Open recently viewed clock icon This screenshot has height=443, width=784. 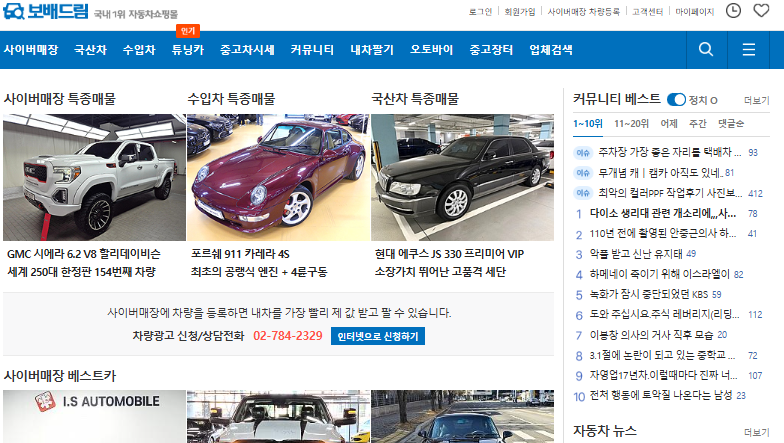(x=734, y=10)
